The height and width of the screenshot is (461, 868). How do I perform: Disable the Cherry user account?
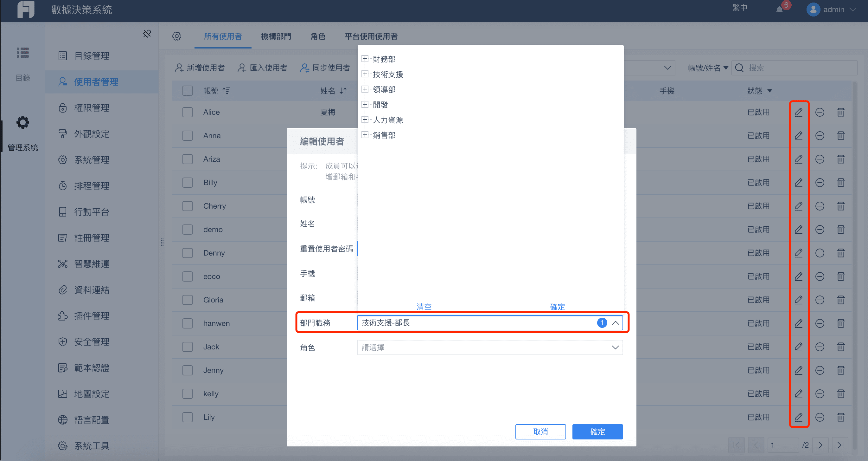820,206
